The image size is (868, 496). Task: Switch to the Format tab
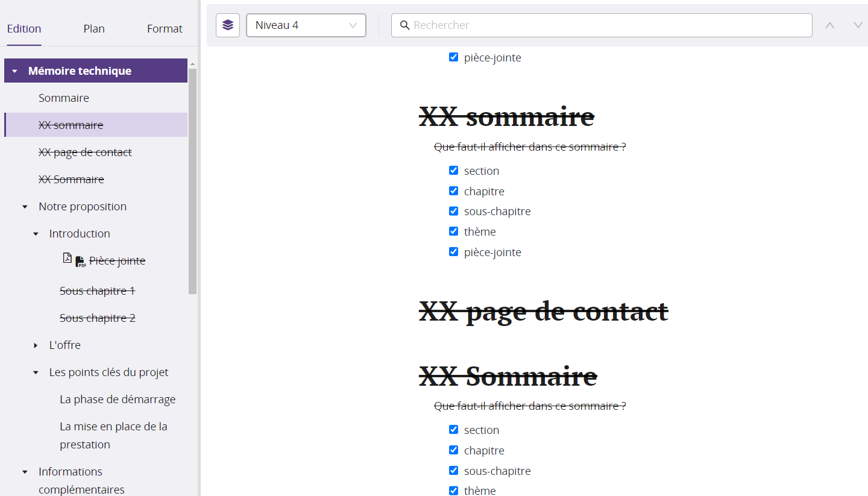pyautogui.click(x=165, y=29)
